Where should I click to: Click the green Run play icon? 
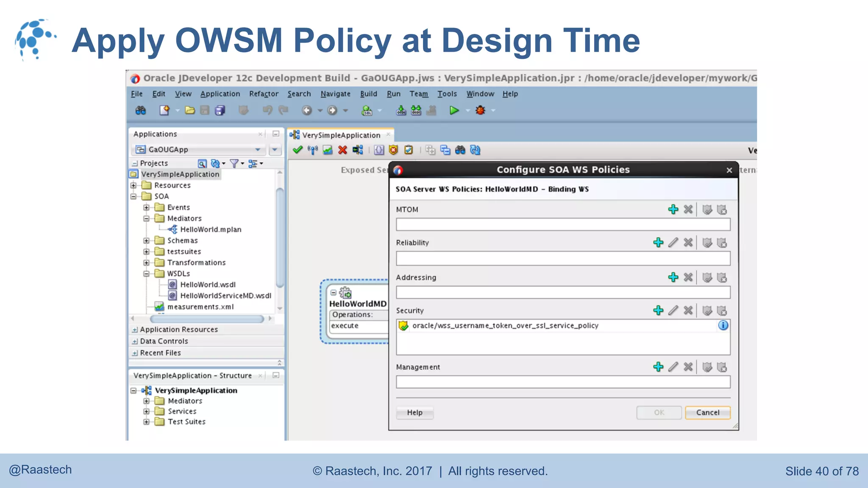(x=454, y=111)
